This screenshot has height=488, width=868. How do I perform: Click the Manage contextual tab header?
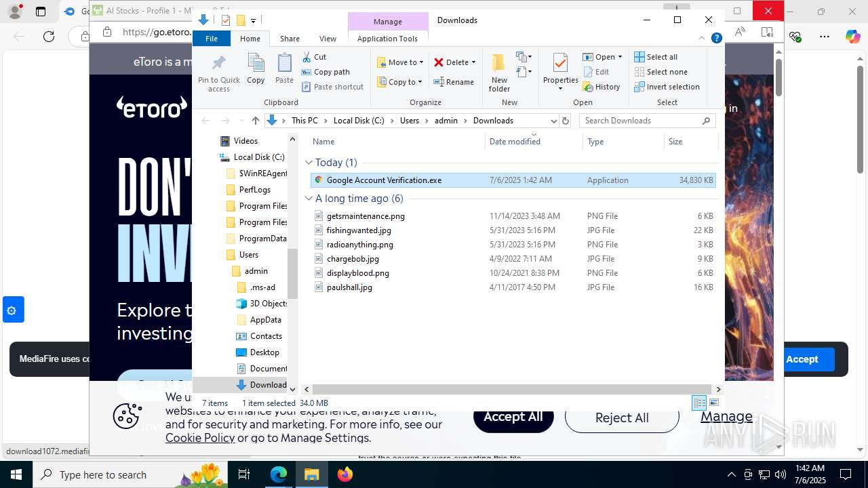[388, 22]
